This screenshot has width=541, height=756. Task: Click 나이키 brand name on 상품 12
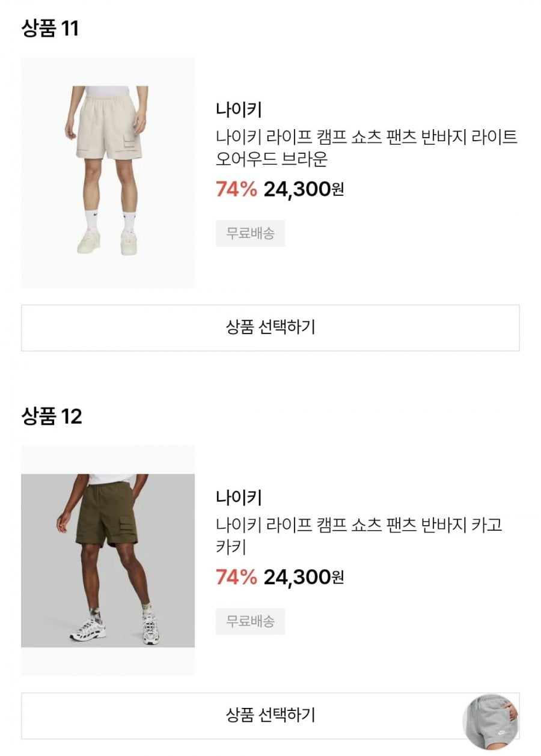[x=239, y=498]
